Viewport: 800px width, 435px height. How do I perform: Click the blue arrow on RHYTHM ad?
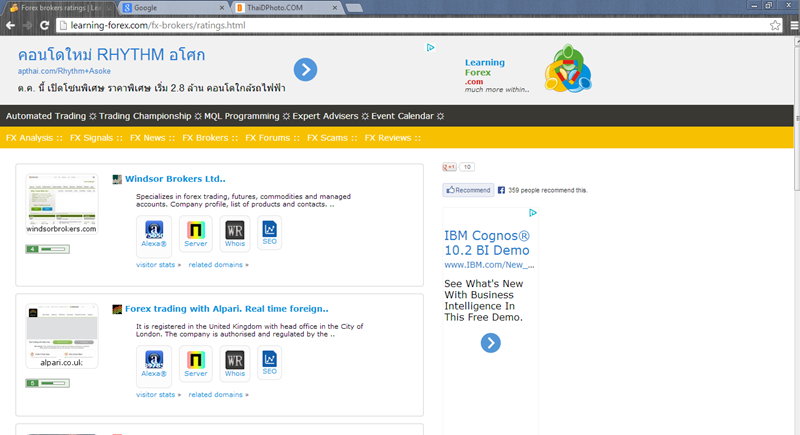305,69
